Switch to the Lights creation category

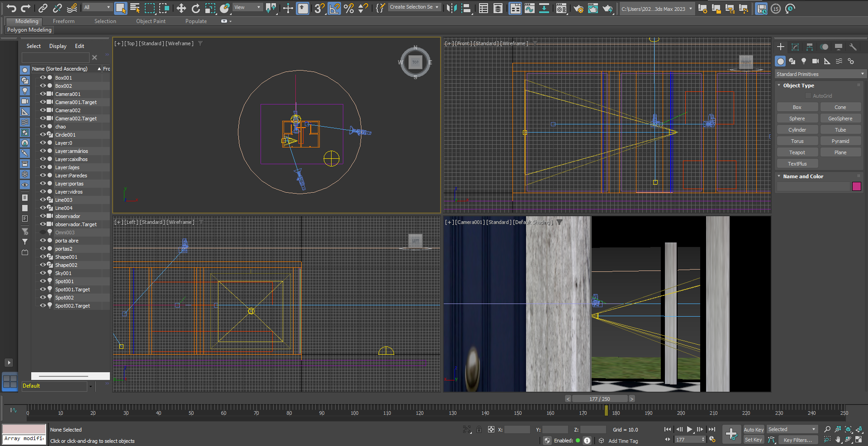pyautogui.click(x=804, y=61)
